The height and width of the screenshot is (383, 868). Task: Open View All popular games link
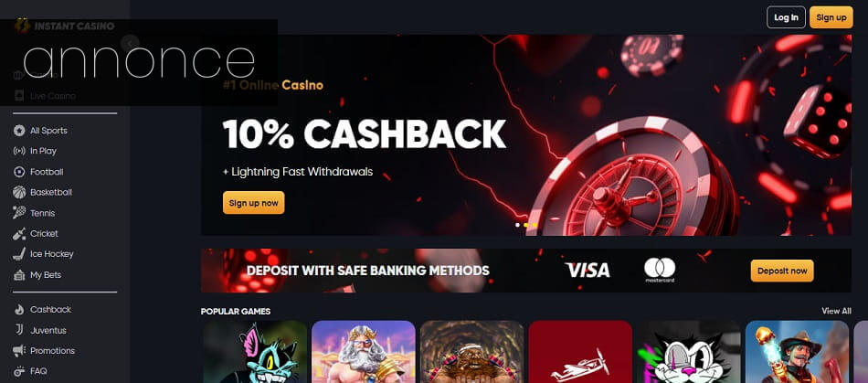836,311
